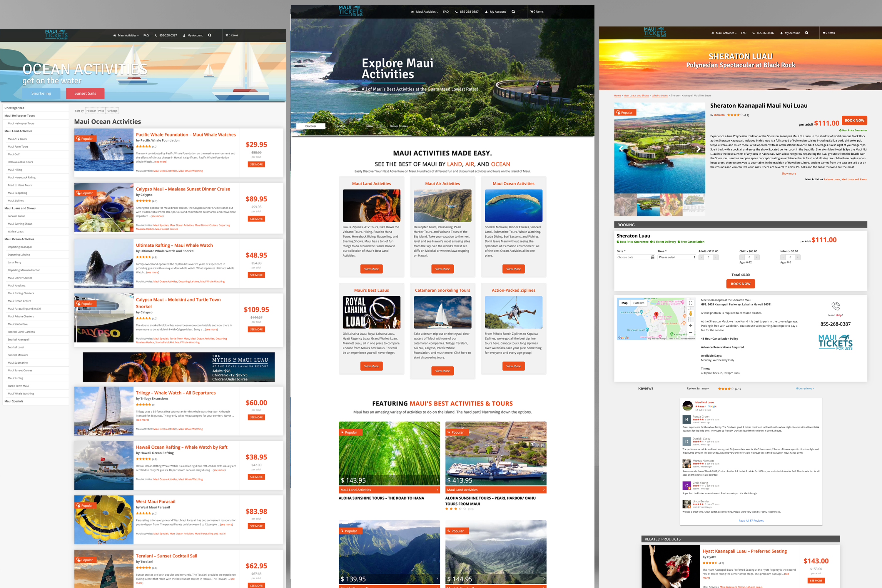Select Snorkeling tab on Ocean Activities banner
Image resolution: width=882 pixels, height=588 pixels.
coord(41,93)
